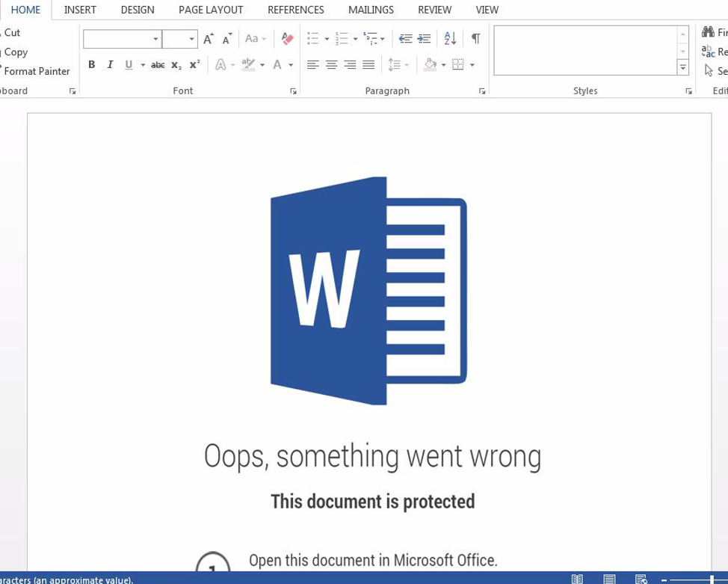Toggle bold formatting
Image resolution: width=728 pixels, height=584 pixels.
pos(92,64)
